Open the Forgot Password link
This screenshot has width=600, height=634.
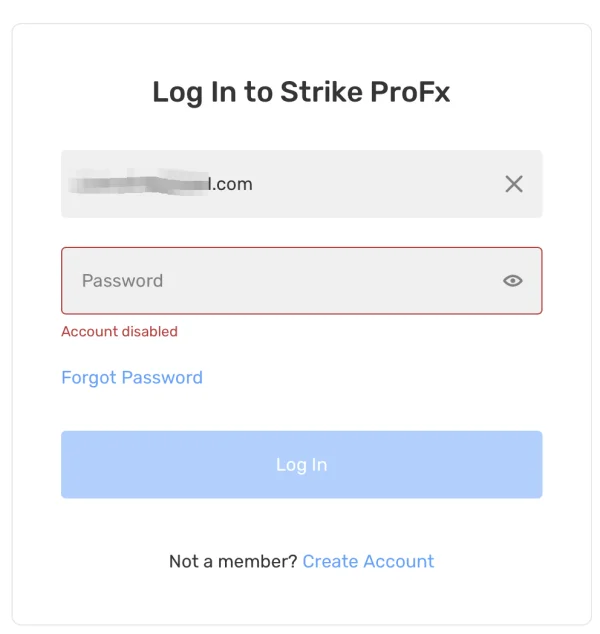tap(132, 377)
